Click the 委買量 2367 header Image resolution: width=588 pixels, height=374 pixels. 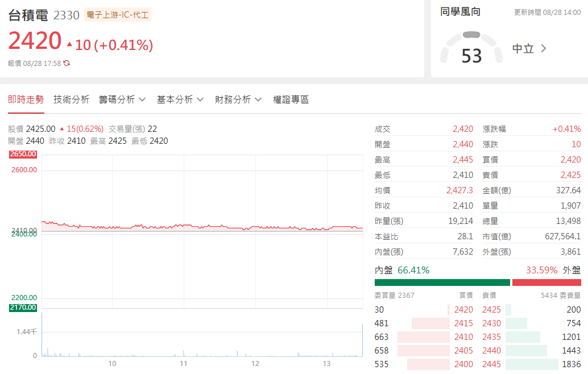pos(394,296)
